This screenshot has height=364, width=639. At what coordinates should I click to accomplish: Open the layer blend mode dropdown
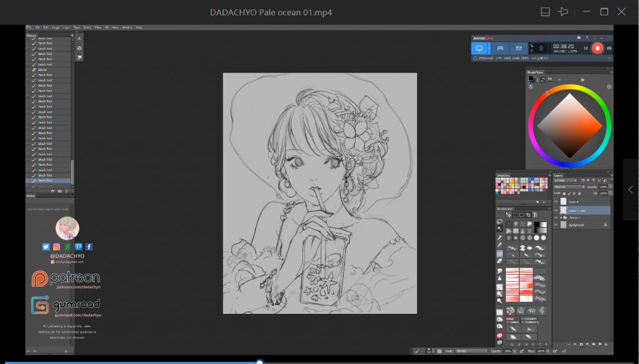(x=570, y=187)
